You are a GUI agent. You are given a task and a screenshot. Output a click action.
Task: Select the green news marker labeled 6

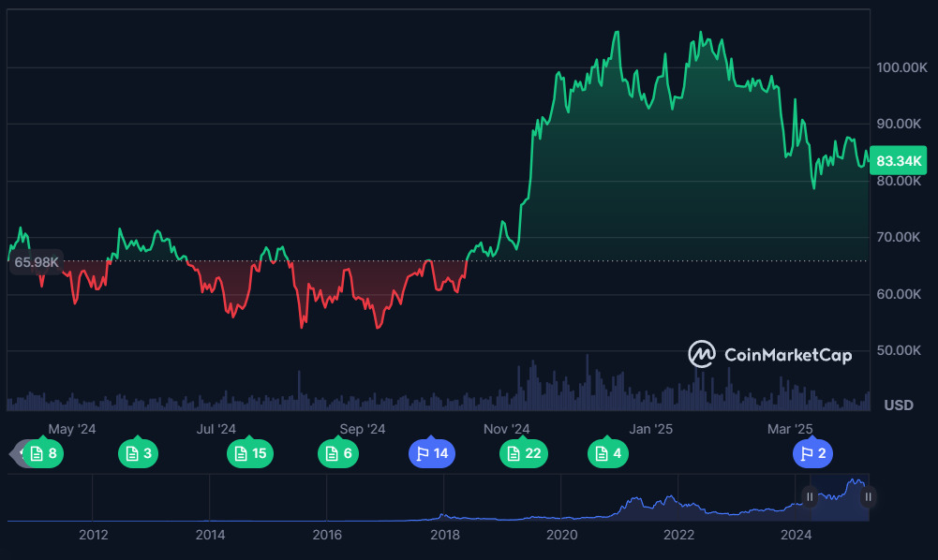coord(338,454)
